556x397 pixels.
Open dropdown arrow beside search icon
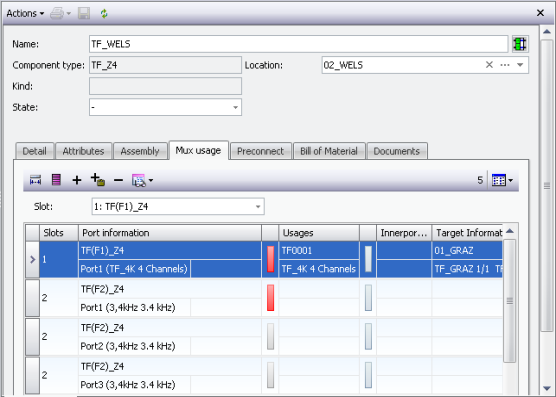(x=151, y=180)
